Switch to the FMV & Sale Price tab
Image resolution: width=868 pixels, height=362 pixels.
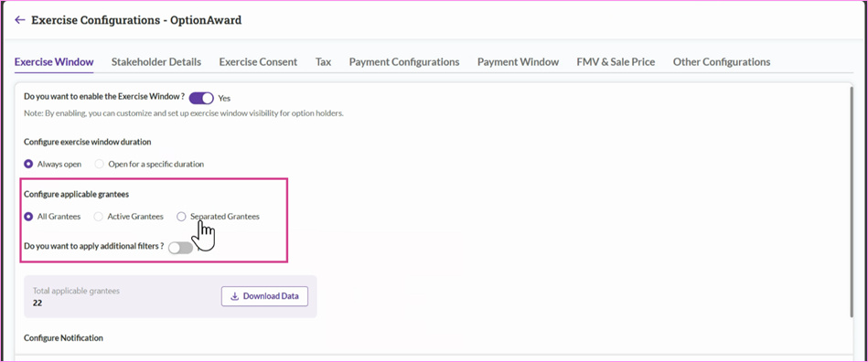click(616, 62)
